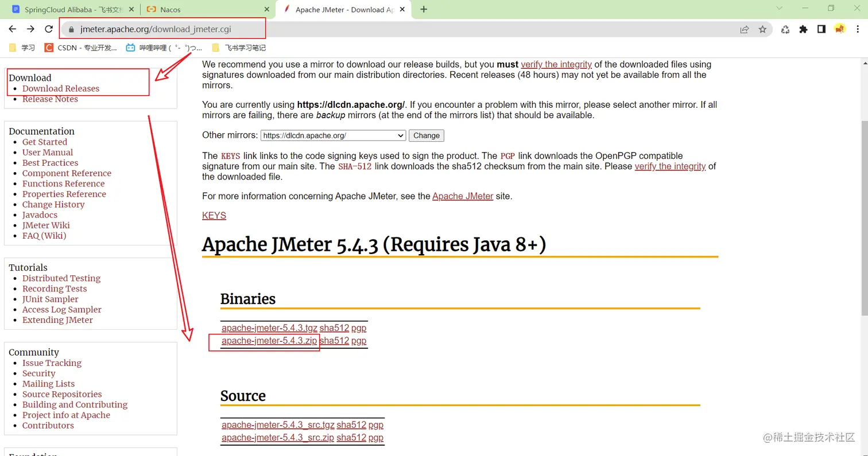Close the Apache JMeter tab
868x456 pixels.
402,9
